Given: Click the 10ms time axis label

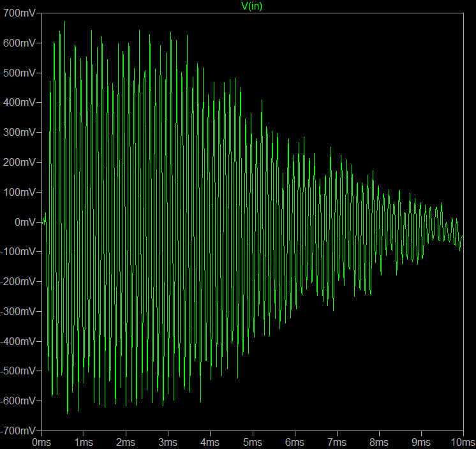Looking at the screenshot, I should point(463,443).
